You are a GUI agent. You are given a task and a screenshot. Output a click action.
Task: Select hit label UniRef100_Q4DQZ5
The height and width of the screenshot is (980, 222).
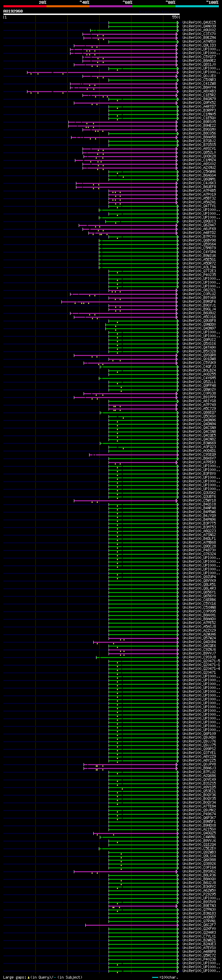[x=199, y=833]
